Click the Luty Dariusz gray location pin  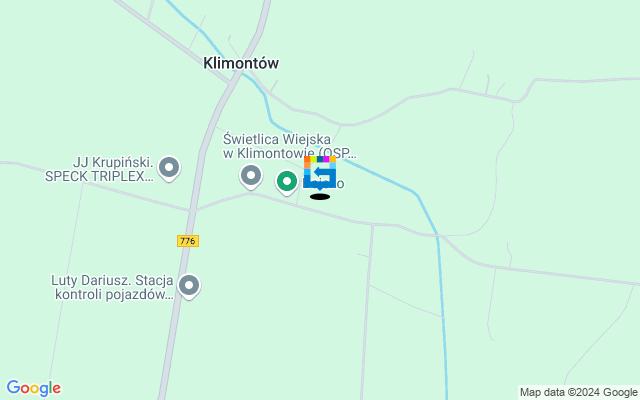pos(189,287)
